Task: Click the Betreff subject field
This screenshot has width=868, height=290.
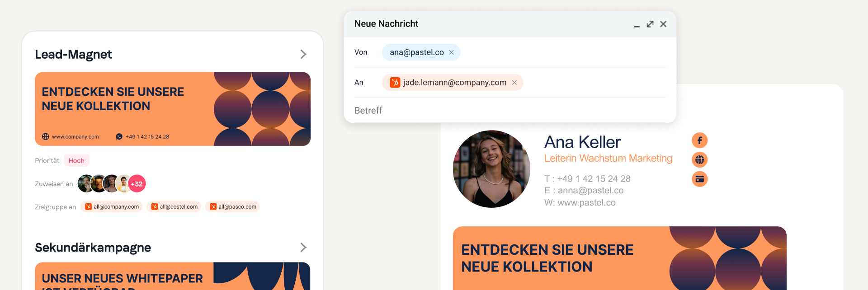Action: pos(509,110)
